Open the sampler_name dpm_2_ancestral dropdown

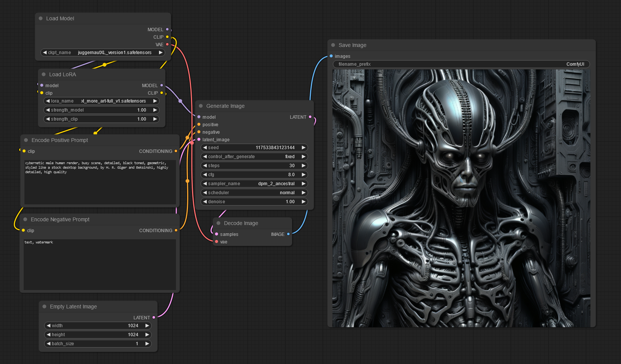pos(254,184)
